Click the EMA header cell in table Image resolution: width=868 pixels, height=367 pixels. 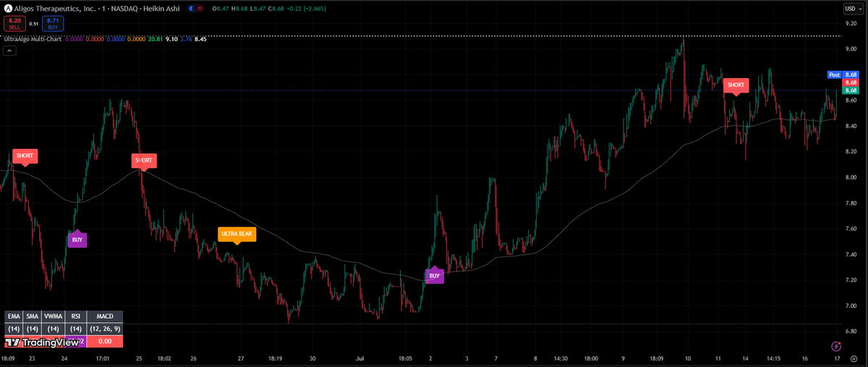[x=14, y=316]
